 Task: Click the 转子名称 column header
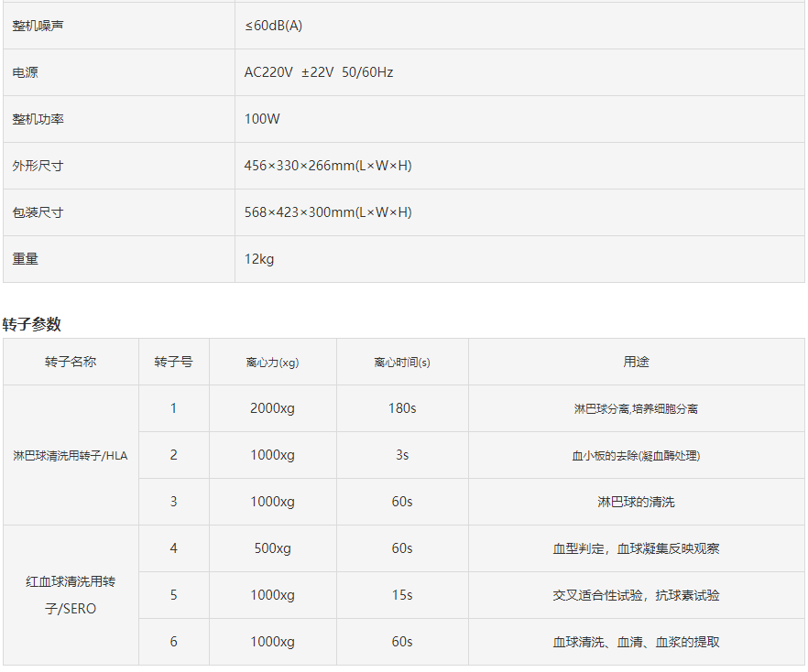71,362
